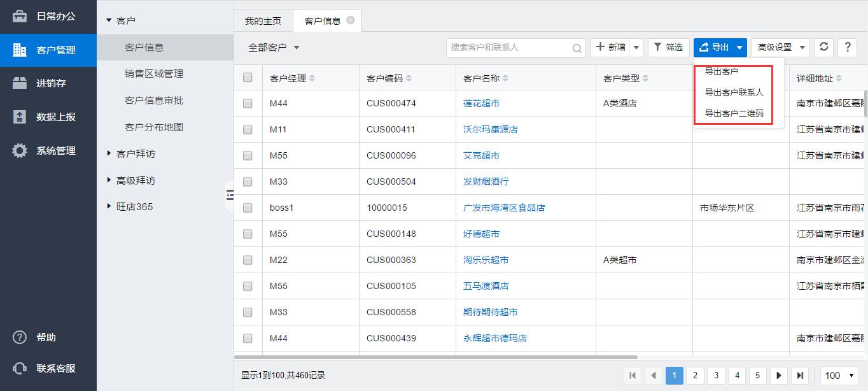Close the 客户信息 tab
This screenshot has width=868, height=391.
point(351,20)
